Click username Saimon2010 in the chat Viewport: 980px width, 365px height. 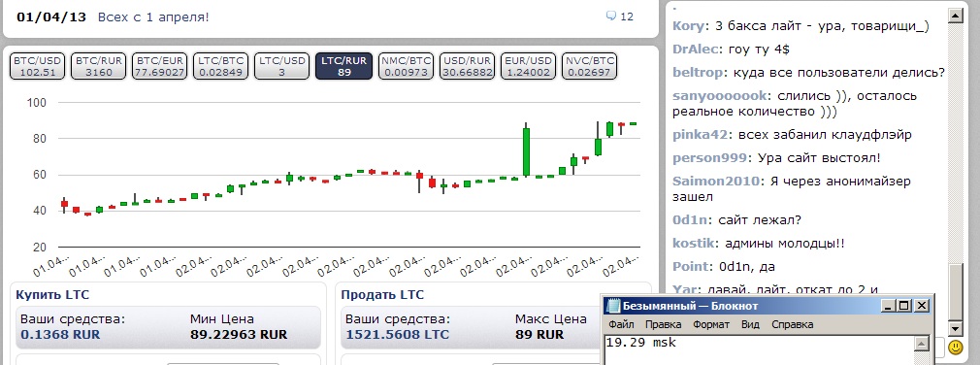click(x=717, y=182)
